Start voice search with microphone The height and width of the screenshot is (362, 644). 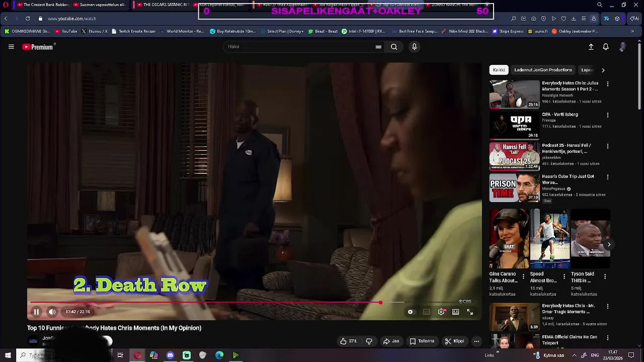click(x=414, y=47)
